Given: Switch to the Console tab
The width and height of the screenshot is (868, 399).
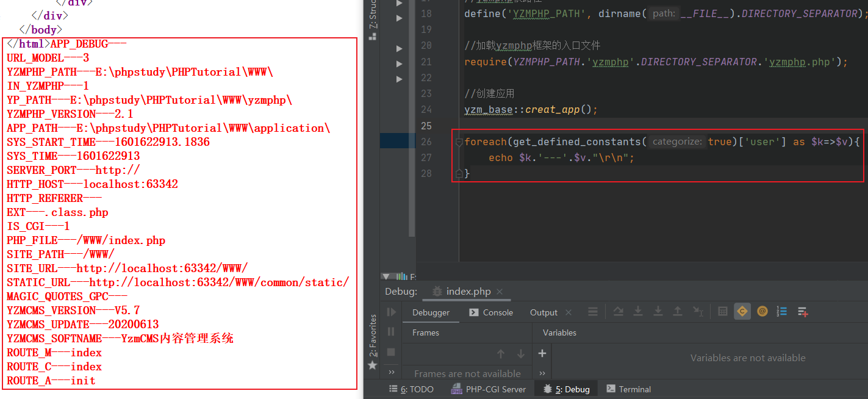Looking at the screenshot, I should coord(491,312).
